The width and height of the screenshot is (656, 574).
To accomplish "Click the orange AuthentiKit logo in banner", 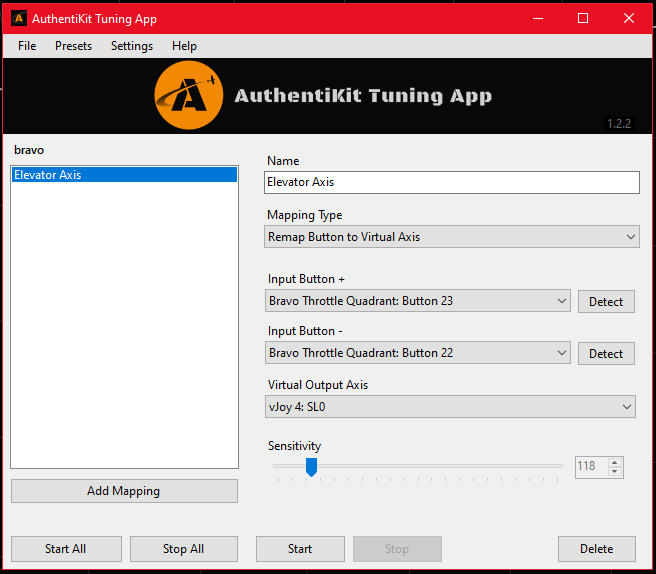I will coord(189,95).
